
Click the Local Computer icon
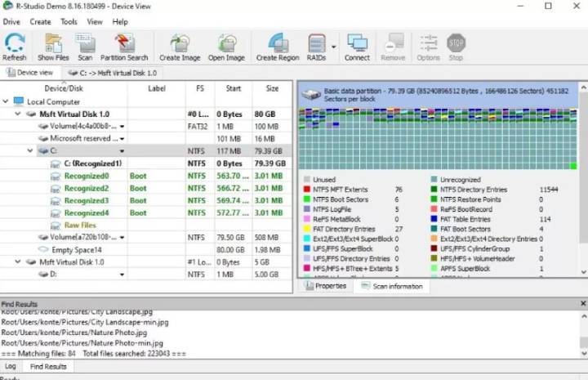pyautogui.click(x=18, y=101)
